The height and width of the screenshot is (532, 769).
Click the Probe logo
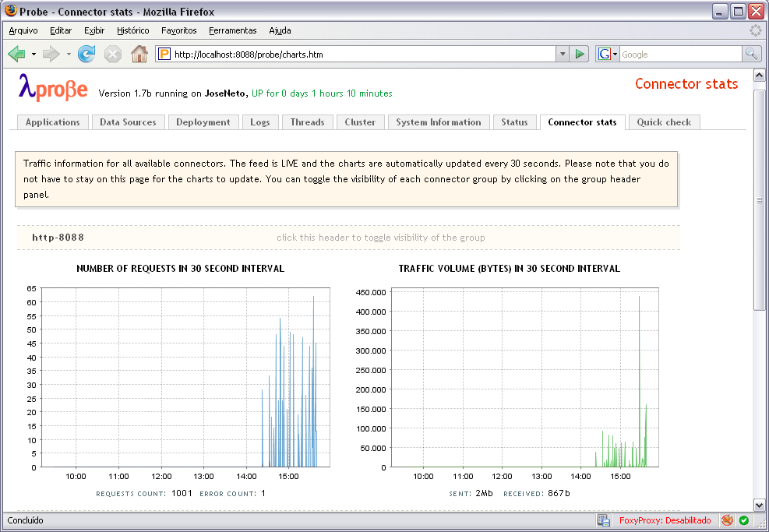[53, 87]
